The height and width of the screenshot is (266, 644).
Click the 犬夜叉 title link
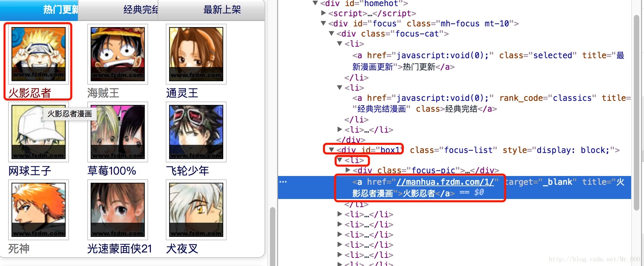(182, 248)
